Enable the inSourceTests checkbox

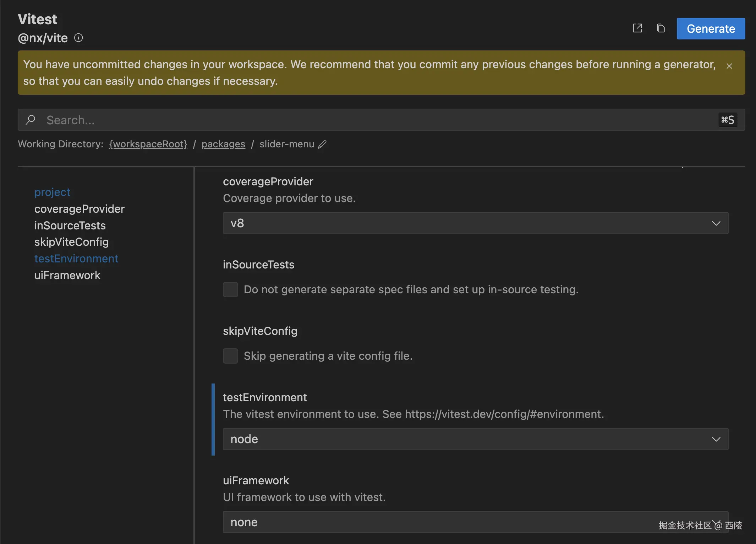(x=230, y=289)
